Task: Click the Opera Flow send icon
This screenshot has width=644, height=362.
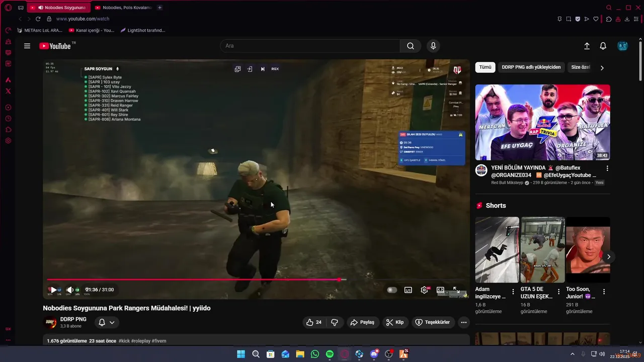Action: [x=587, y=19]
